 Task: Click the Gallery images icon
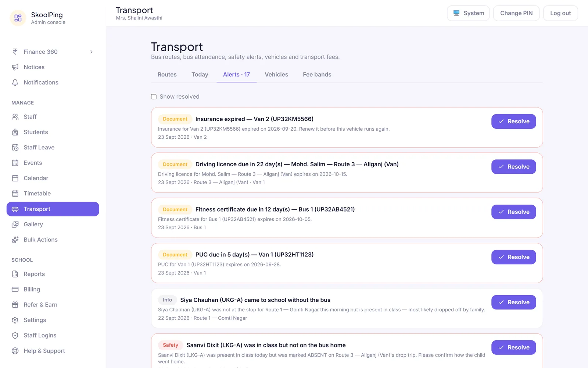point(15,224)
